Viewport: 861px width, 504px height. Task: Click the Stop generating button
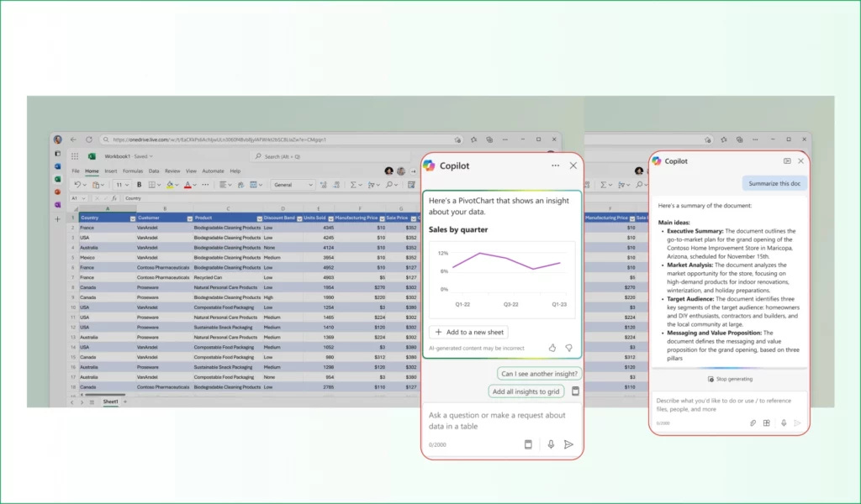(x=730, y=379)
